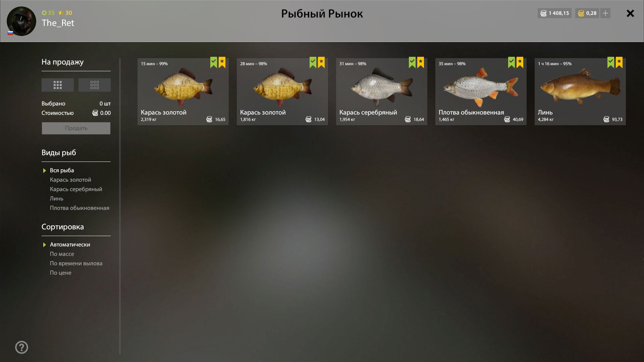
Task: Switch to the outlined grid view icon
Action: point(95,85)
